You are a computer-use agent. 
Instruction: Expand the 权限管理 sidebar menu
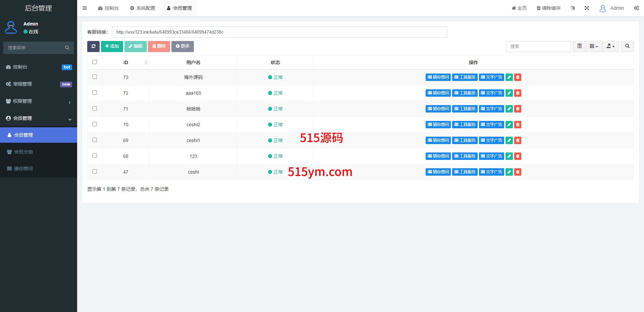point(39,101)
